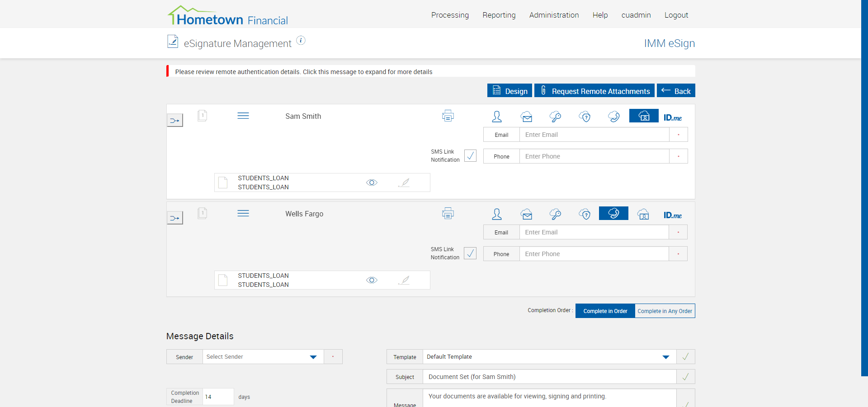Open the Administration menu
Image resolution: width=868 pixels, height=407 pixels.
pyautogui.click(x=554, y=15)
